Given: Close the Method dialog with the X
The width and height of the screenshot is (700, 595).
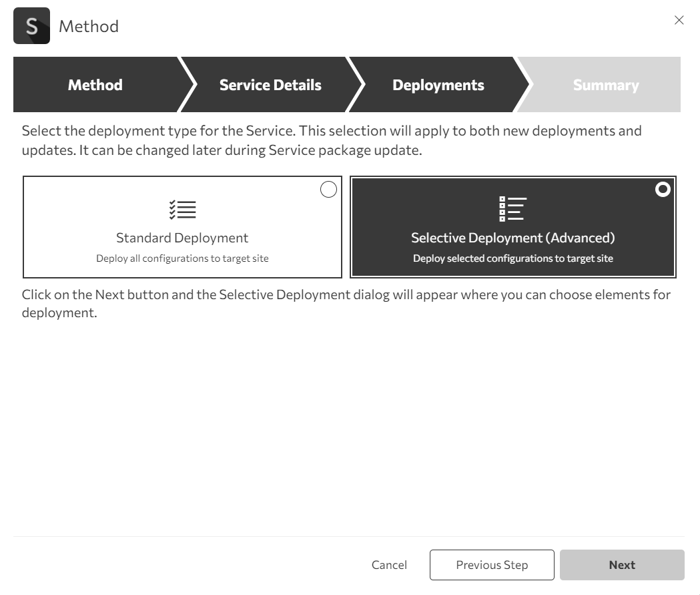Looking at the screenshot, I should click(x=679, y=20).
